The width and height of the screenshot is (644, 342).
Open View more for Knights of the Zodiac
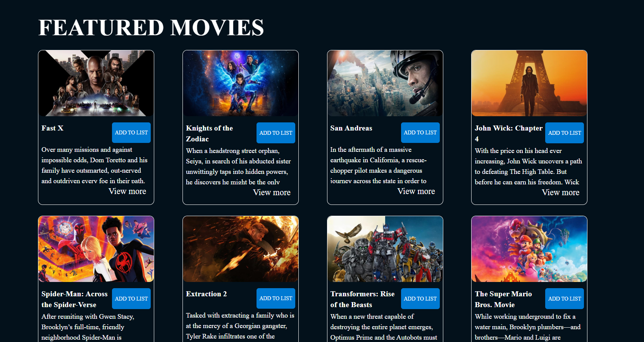coord(272,192)
